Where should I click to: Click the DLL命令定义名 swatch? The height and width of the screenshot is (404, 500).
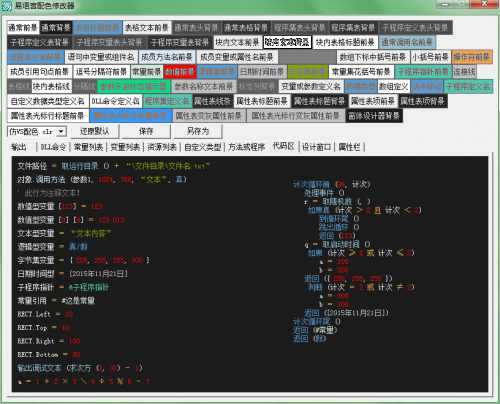[x=116, y=101]
